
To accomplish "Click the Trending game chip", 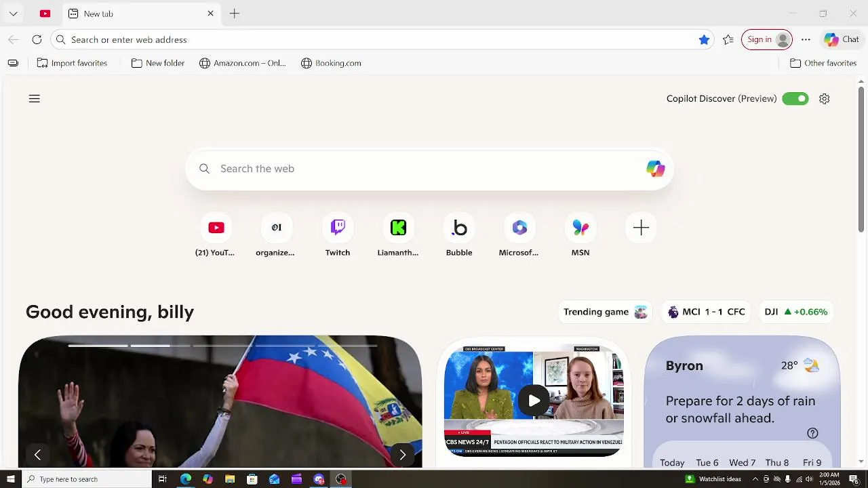I will (x=605, y=312).
